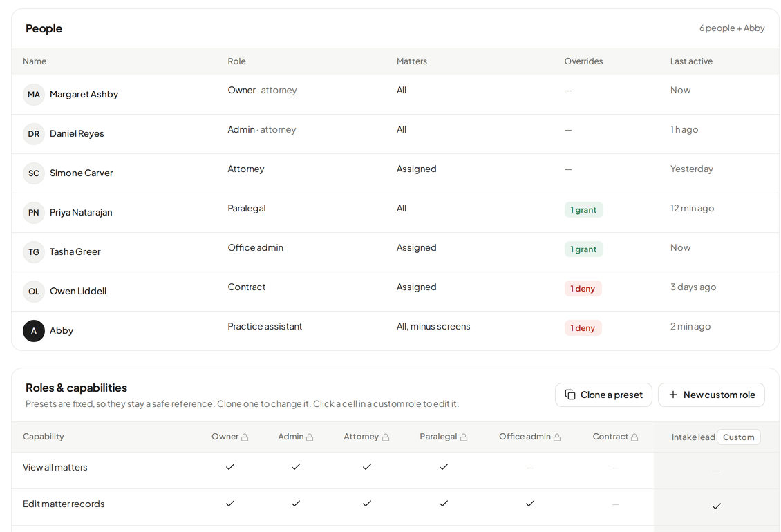Click the 3 days ago last active cell
The height and width of the screenshot is (532, 781).
[x=693, y=287]
